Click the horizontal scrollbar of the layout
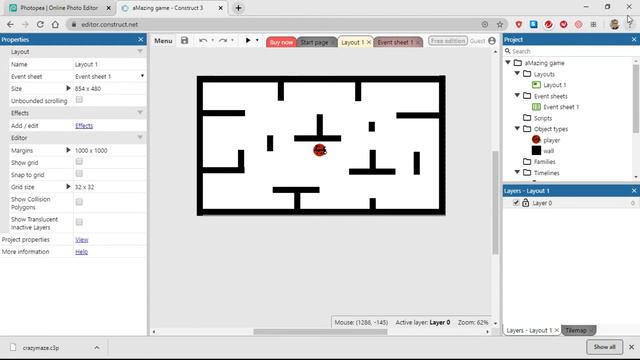 point(320,331)
